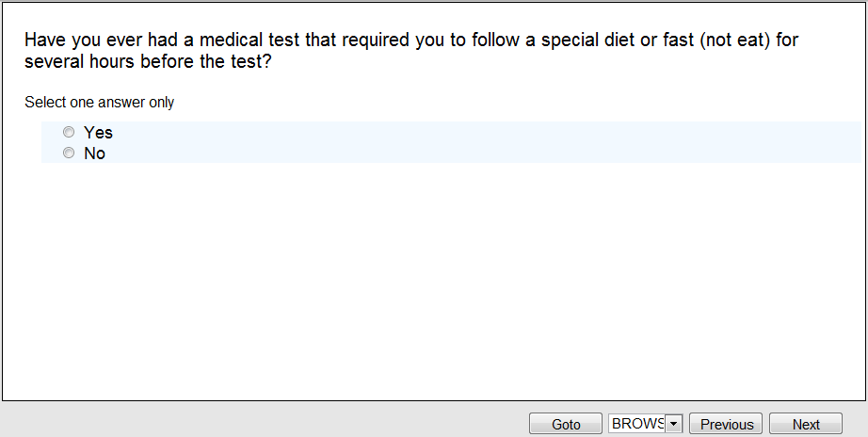Expand the BROWS dropdown arrow
The image size is (868, 437).
674,424
